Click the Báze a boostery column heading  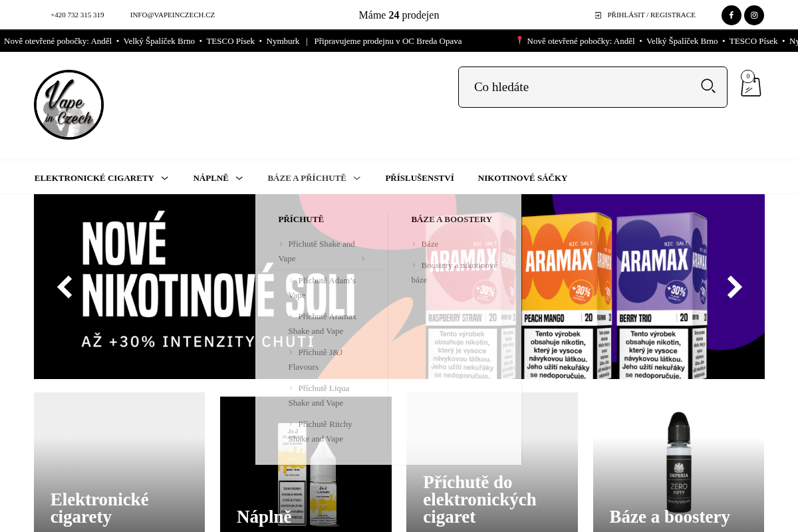(452, 219)
